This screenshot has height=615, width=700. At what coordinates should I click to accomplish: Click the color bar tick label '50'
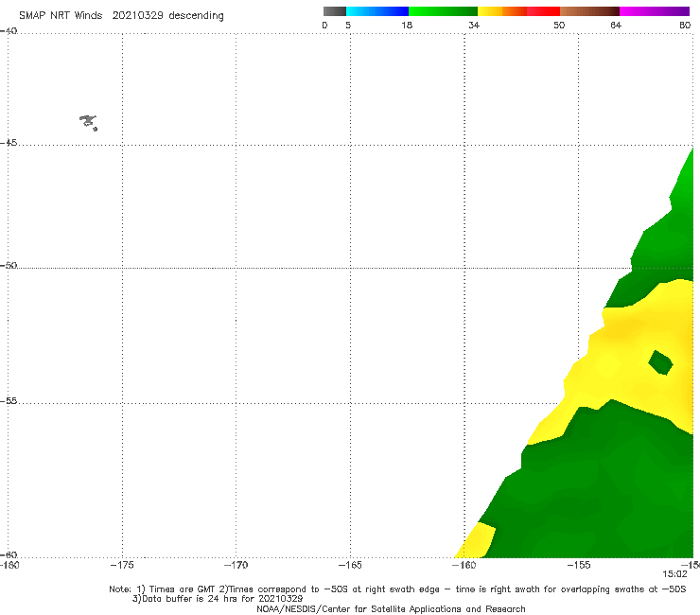coord(559,26)
